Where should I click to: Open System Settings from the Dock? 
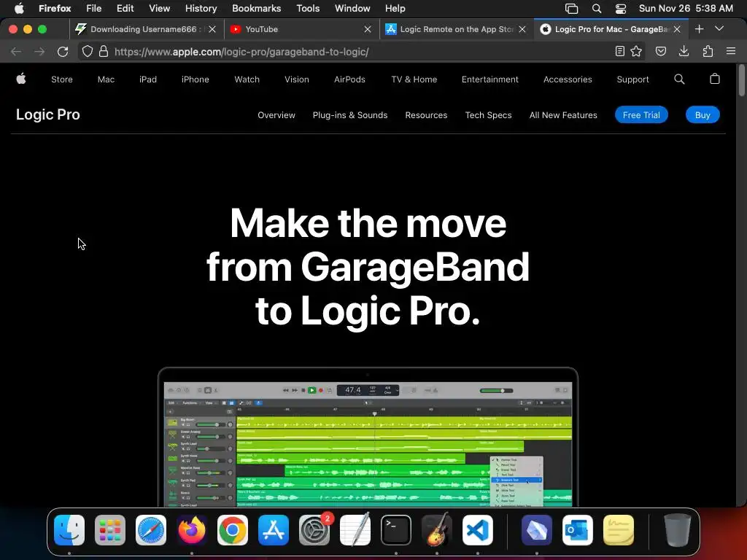point(314,530)
